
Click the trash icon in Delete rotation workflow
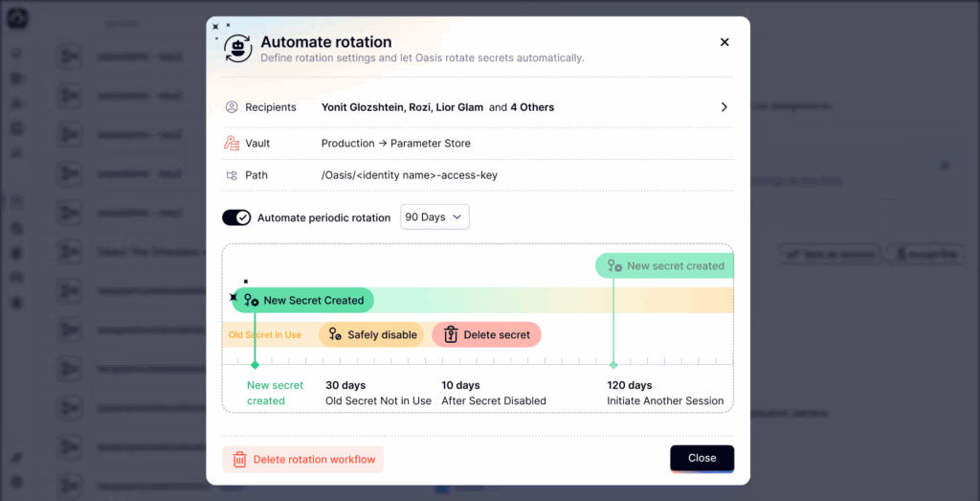(239, 460)
